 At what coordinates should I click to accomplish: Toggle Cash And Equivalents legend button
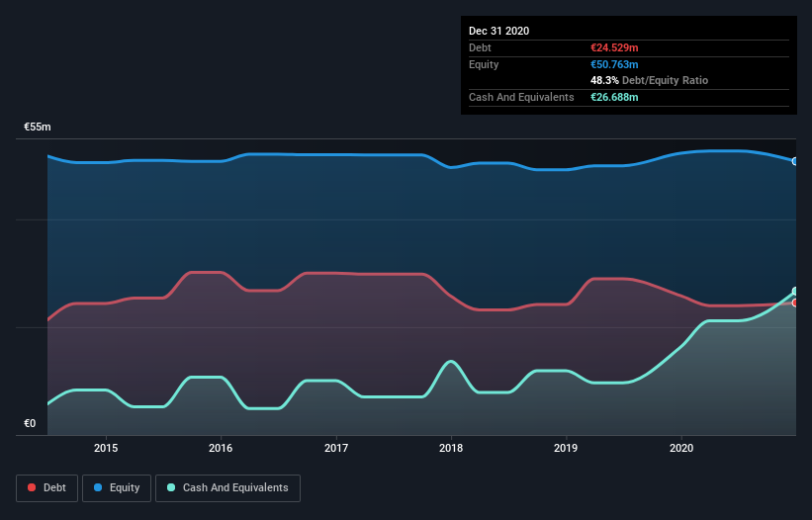(227, 488)
